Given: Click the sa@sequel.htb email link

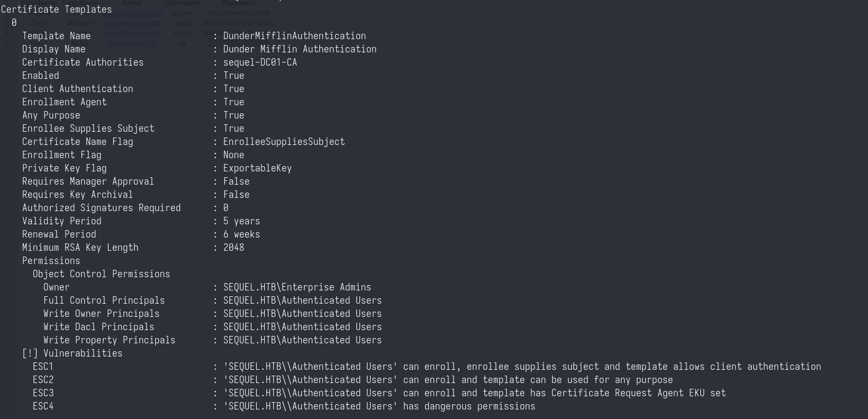Looking at the screenshot, I should pos(132,43).
